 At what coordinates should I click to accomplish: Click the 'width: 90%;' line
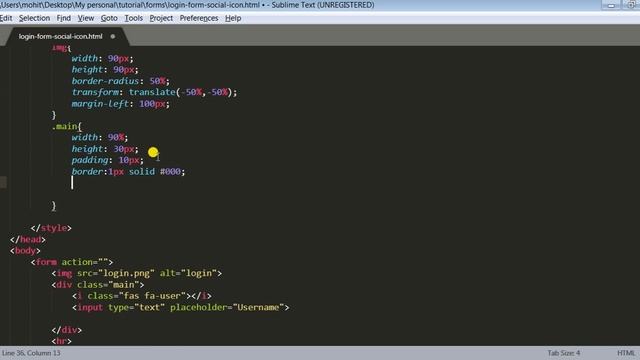pos(100,138)
